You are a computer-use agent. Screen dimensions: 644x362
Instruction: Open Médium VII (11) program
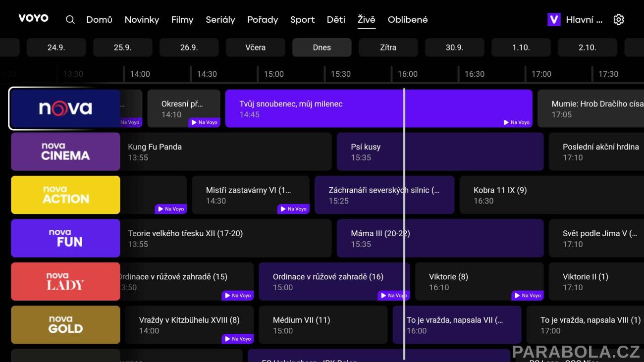(x=323, y=325)
